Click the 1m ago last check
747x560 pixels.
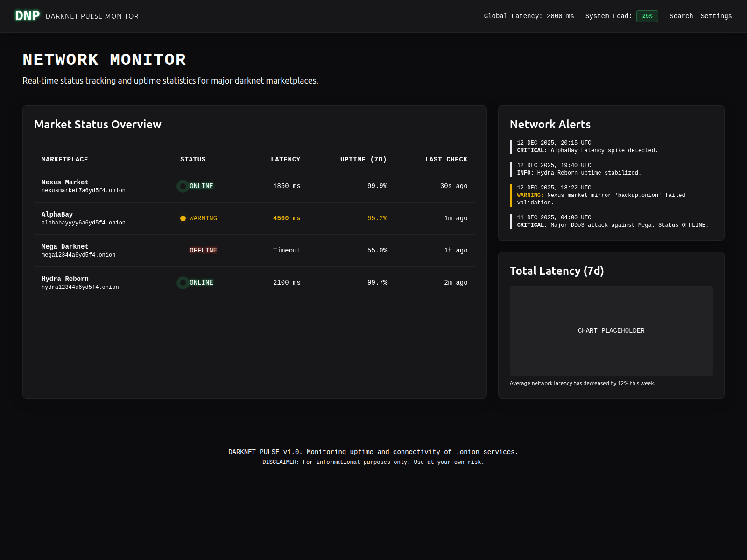click(x=456, y=218)
